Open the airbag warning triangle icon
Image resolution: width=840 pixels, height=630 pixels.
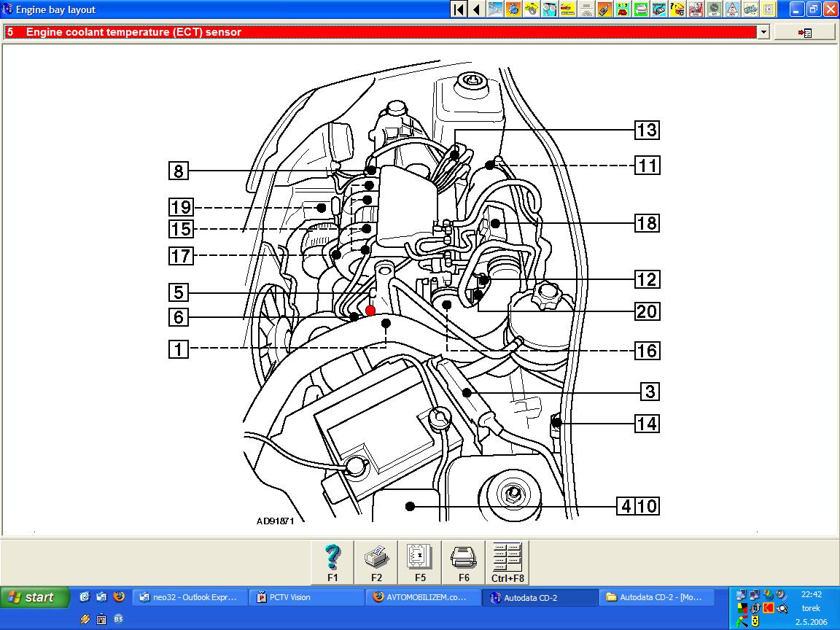click(x=732, y=9)
